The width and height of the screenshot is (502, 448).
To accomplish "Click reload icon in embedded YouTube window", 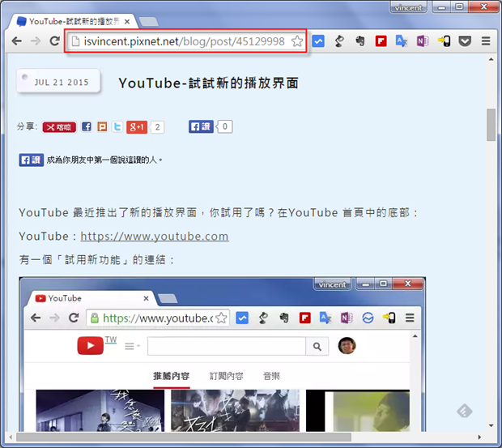I will [x=74, y=318].
